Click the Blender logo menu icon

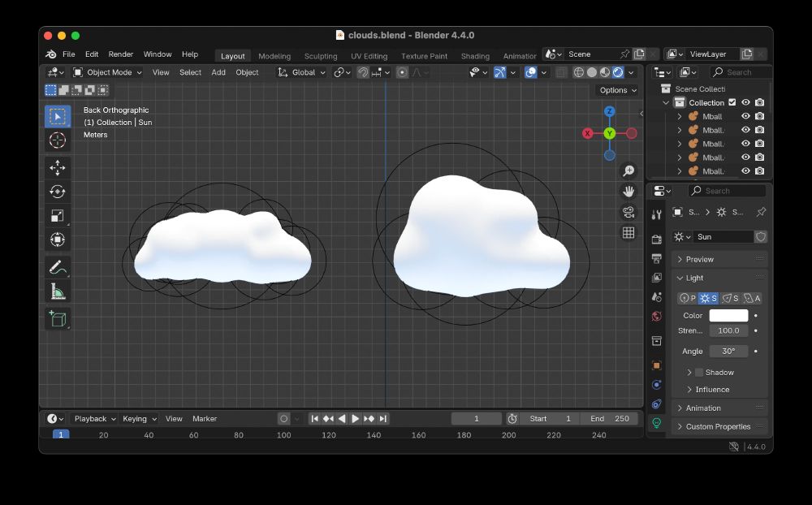pos(50,54)
